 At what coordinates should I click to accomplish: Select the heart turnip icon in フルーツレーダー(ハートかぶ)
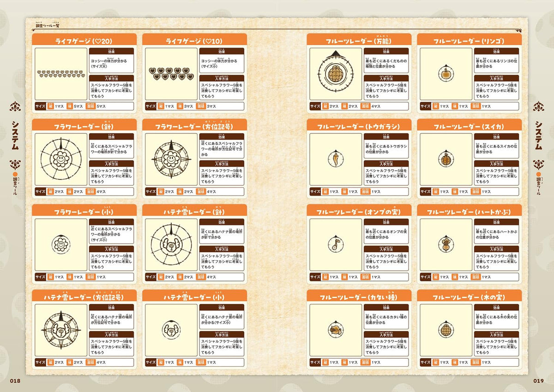click(x=446, y=244)
